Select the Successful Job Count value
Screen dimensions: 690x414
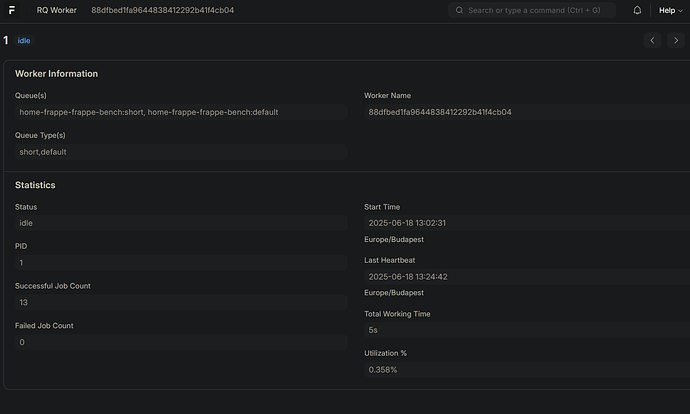(180, 302)
